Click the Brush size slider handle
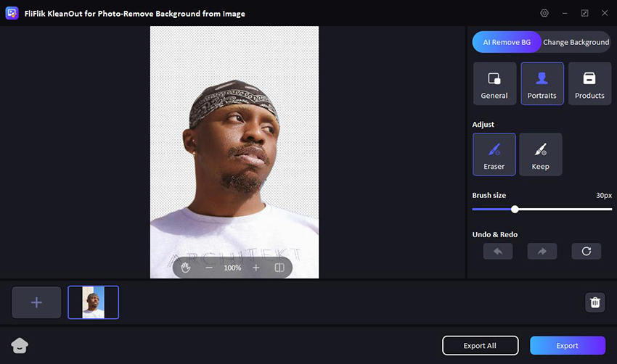 pyautogui.click(x=515, y=209)
